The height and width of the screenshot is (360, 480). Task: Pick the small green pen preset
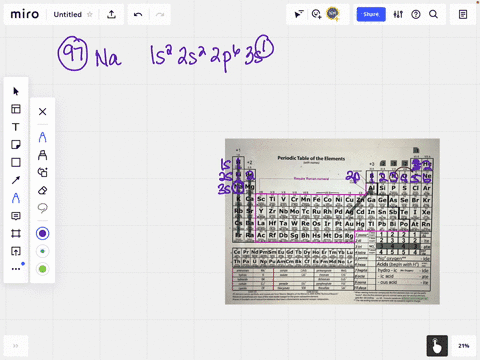point(42,251)
